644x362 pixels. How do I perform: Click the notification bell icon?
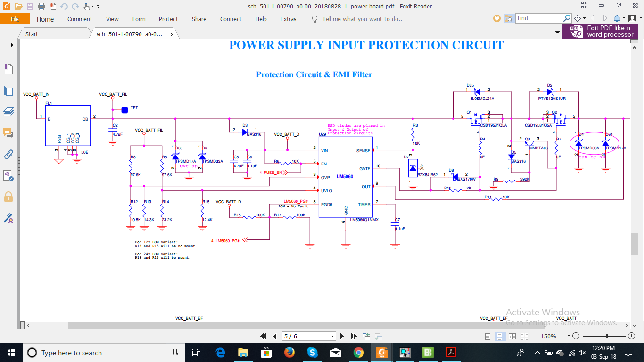point(617,18)
